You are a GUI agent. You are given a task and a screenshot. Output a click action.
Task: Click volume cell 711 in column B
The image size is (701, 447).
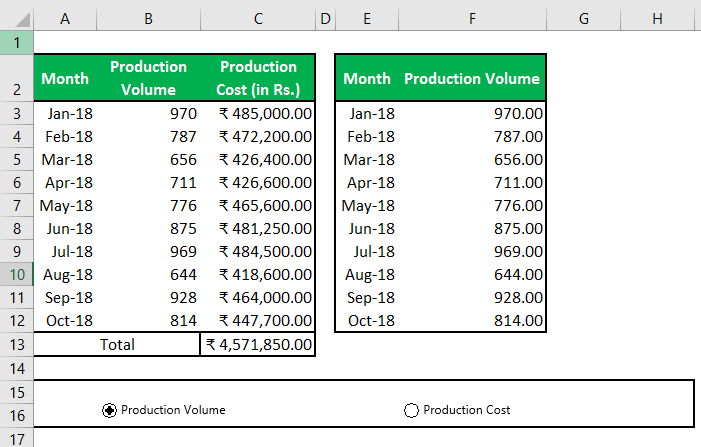(148, 182)
